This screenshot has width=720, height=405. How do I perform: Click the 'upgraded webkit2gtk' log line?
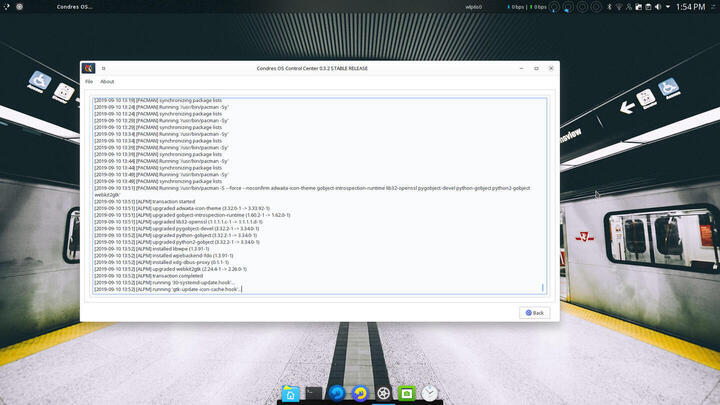point(170,269)
